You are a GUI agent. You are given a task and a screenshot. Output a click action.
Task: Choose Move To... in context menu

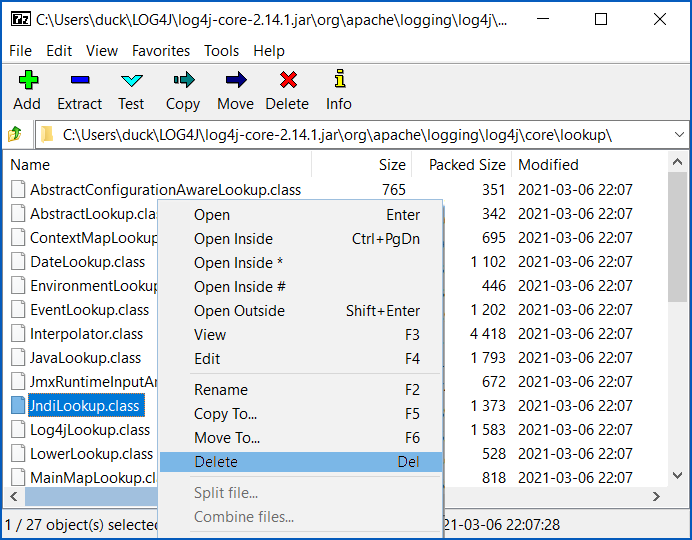pyautogui.click(x=301, y=438)
